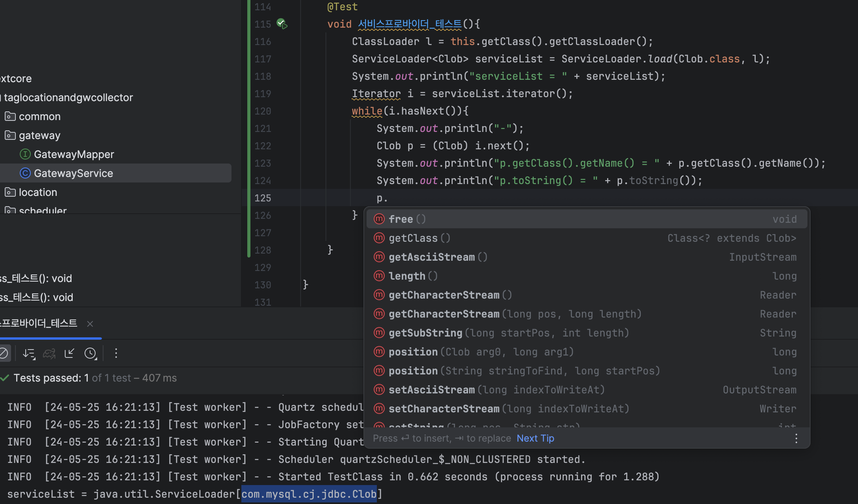Pick getAsciiStream() in the autocomplete popup
The width and height of the screenshot is (858, 504).
coord(431,257)
